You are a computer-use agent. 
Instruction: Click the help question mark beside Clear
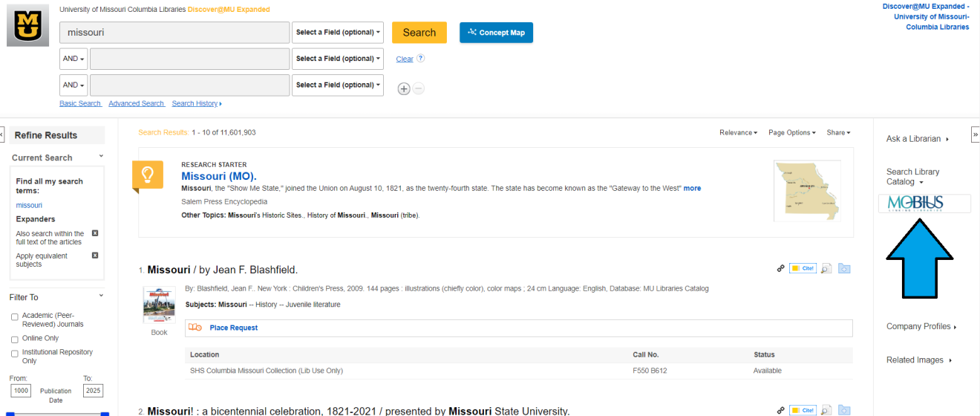click(421, 59)
